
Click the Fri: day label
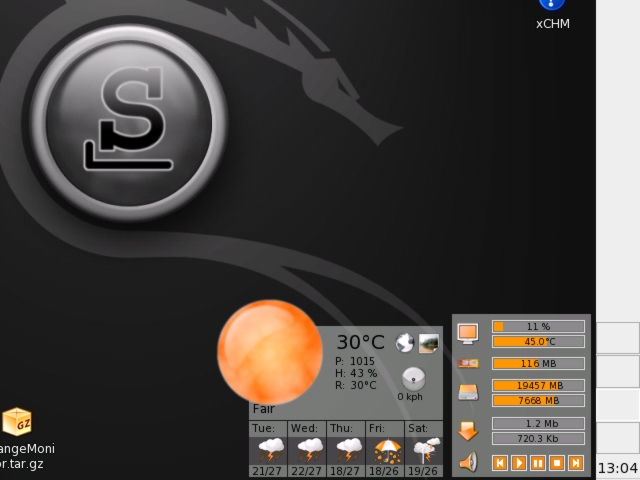coord(377,428)
